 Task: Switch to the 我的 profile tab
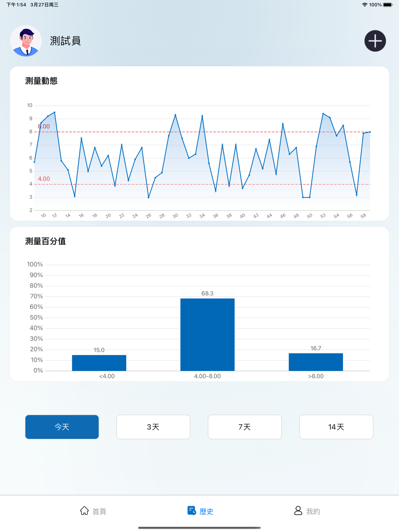[x=307, y=511]
